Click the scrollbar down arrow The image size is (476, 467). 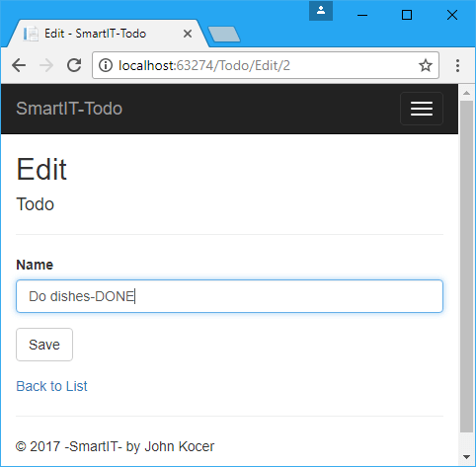(466, 457)
